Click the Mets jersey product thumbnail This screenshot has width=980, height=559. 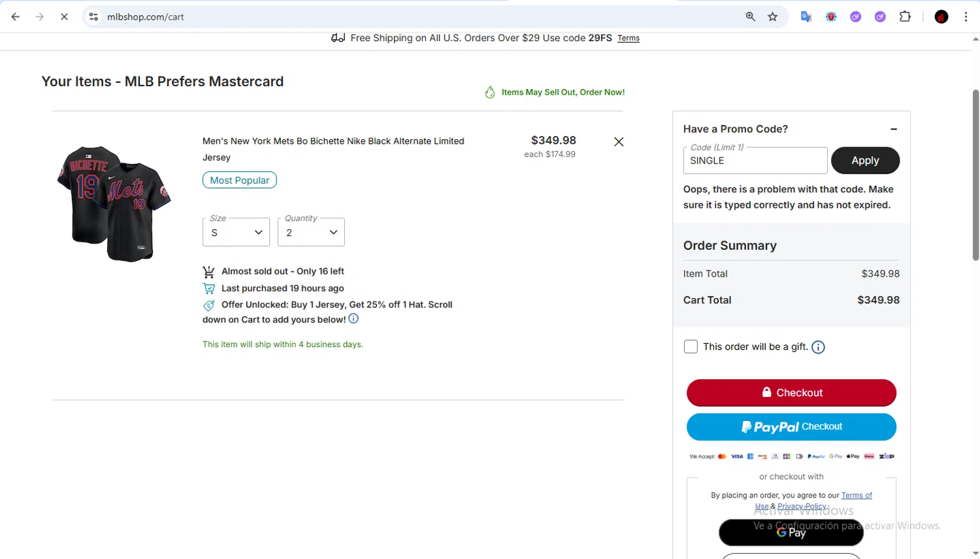pos(114,203)
